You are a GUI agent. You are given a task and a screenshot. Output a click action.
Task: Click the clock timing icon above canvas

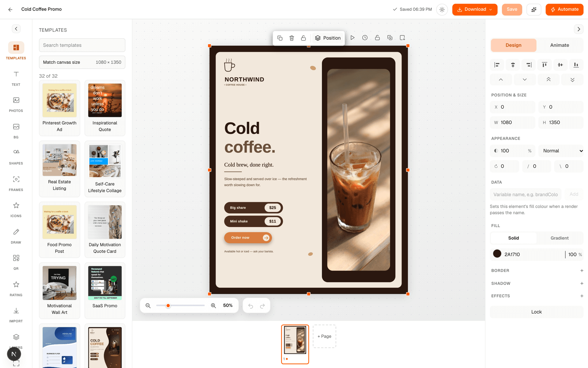coord(365,38)
